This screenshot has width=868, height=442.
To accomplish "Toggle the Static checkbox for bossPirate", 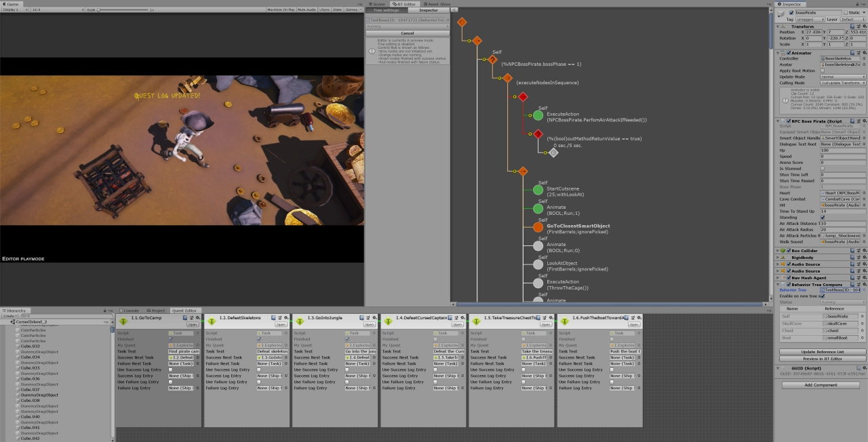I will tap(846, 12).
